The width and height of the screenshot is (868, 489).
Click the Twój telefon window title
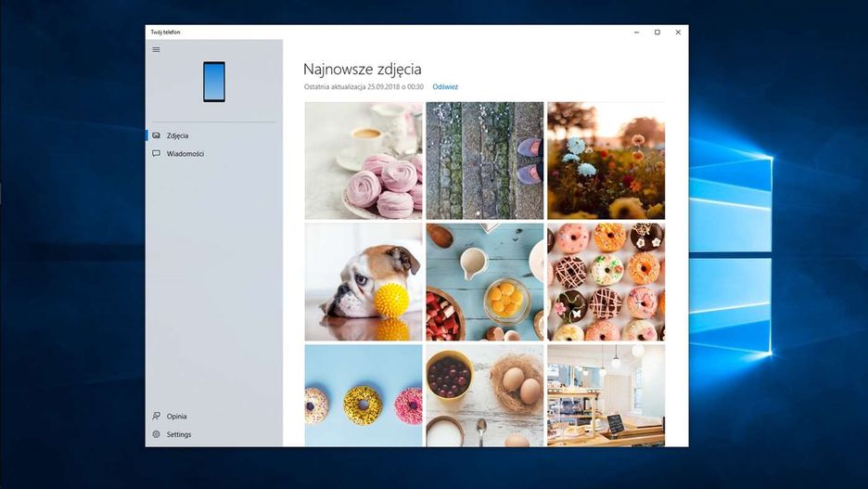165,32
